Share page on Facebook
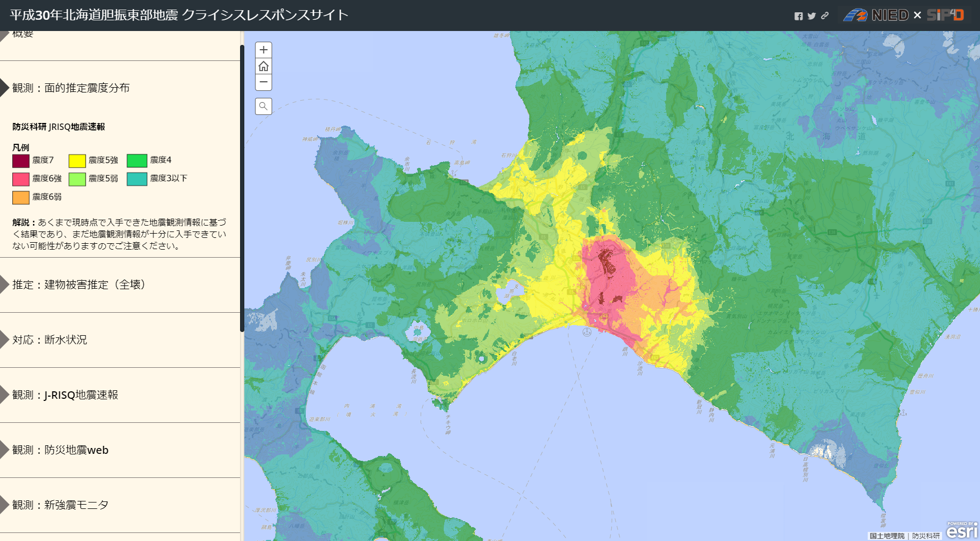Viewport: 980px width, 541px height. click(798, 16)
